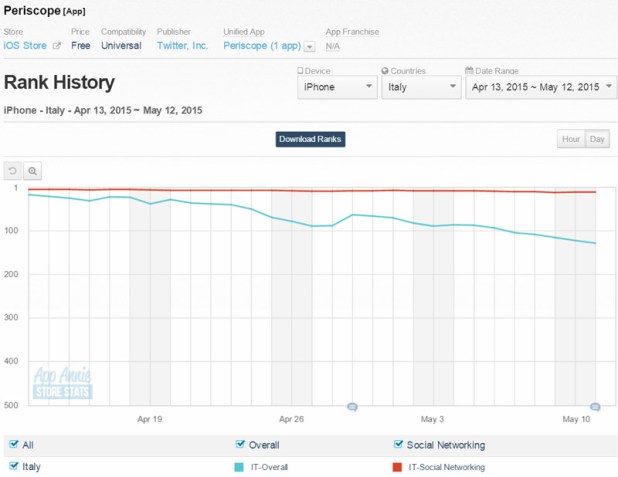Click the calendar icon beside Date Range
618x477 pixels.
tap(469, 71)
